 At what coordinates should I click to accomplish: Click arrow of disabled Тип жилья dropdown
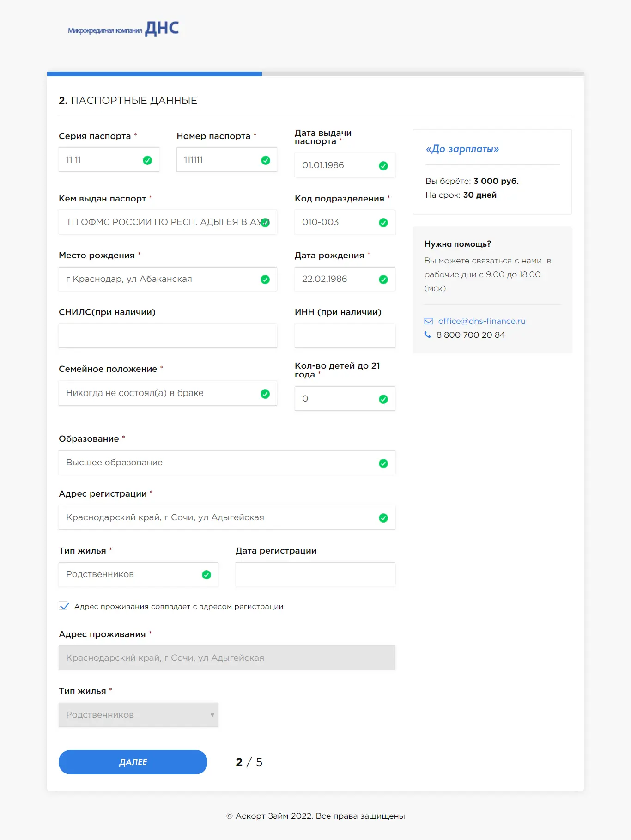click(x=212, y=715)
